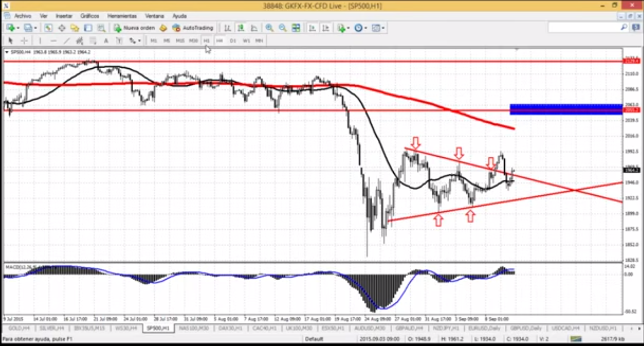The width and height of the screenshot is (644, 346).
Task: Pick the vertical line drawing tool
Action: (40, 40)
